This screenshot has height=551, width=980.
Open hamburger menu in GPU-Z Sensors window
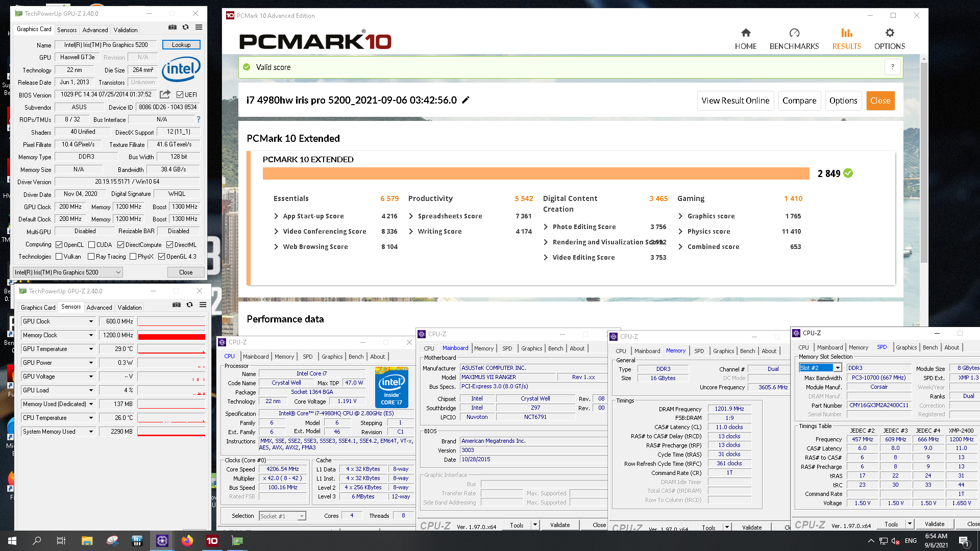[x=203, y=305]
